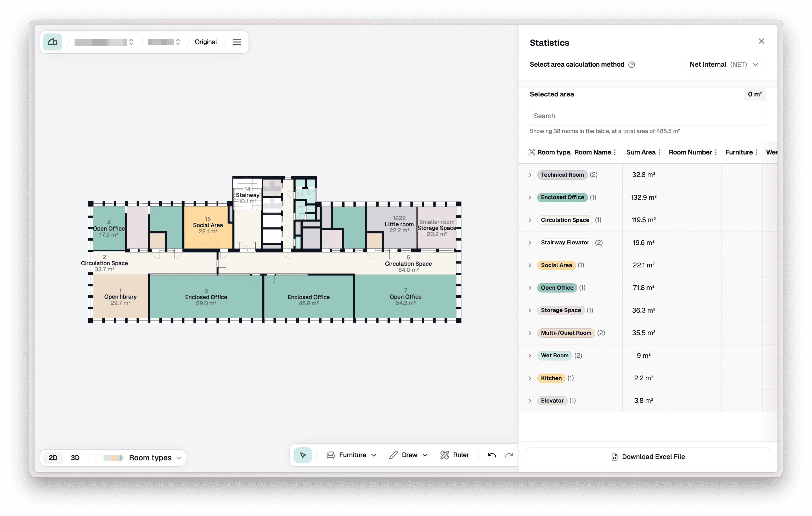Open Room Number column options
Screen dimensions: 812x516
(715, 152)
